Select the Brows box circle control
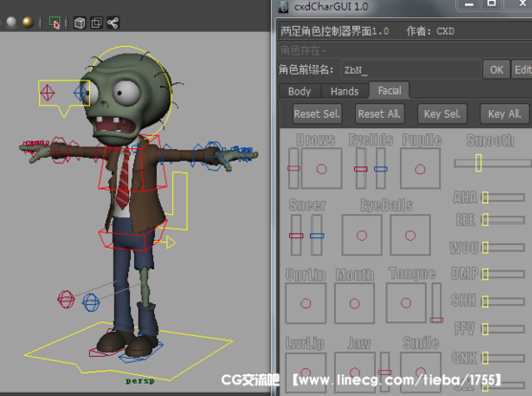The height and width of the screenshot is (396, 532). [321, 169]
